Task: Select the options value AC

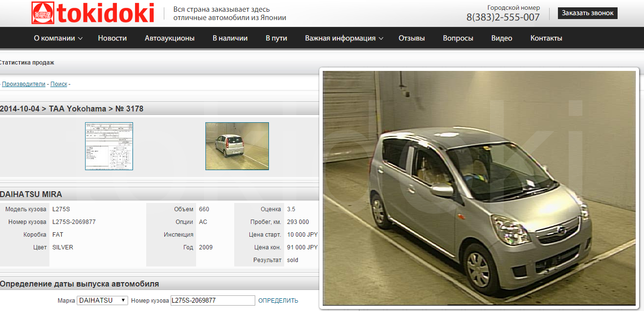Action: (x=203, y=222)
